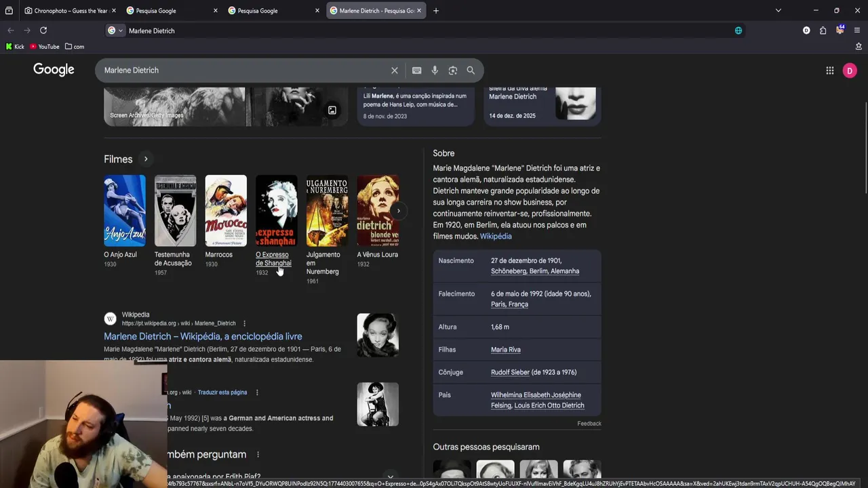
Task: Open the Google account avatar D
Action: click(850, 70)
